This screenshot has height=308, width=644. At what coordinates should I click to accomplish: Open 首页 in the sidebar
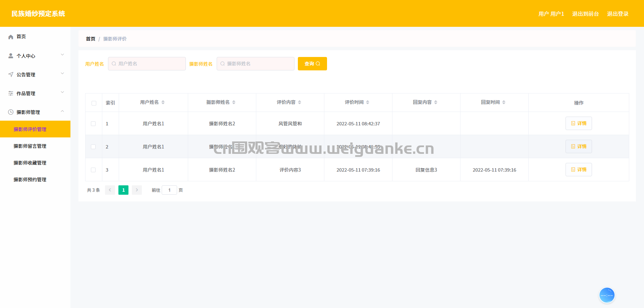[x=35, y=37]
